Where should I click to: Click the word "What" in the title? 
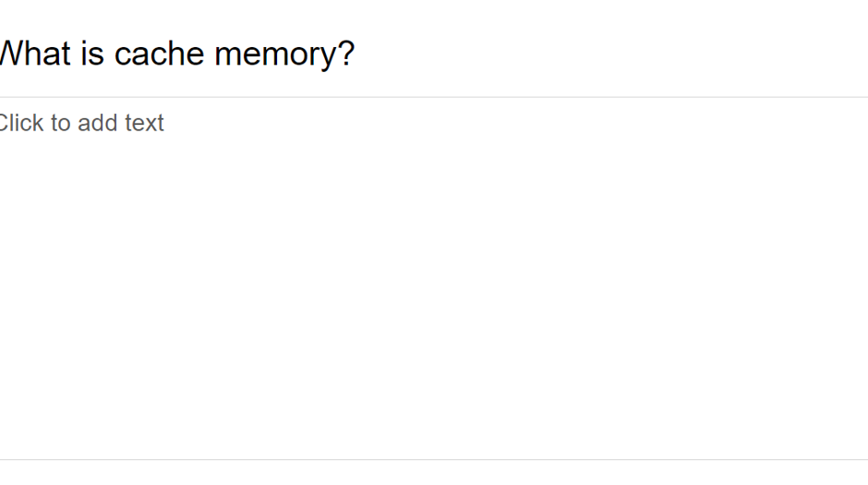point(32,55)
